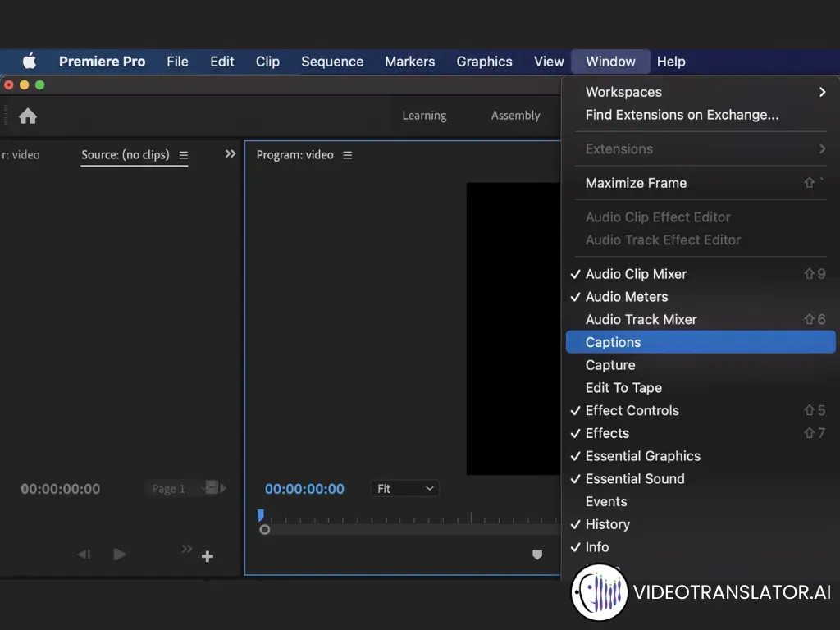The width and height of the screenshot is (840, 630).
Task: Open the Events panel
Action: (x=701, y=501)
